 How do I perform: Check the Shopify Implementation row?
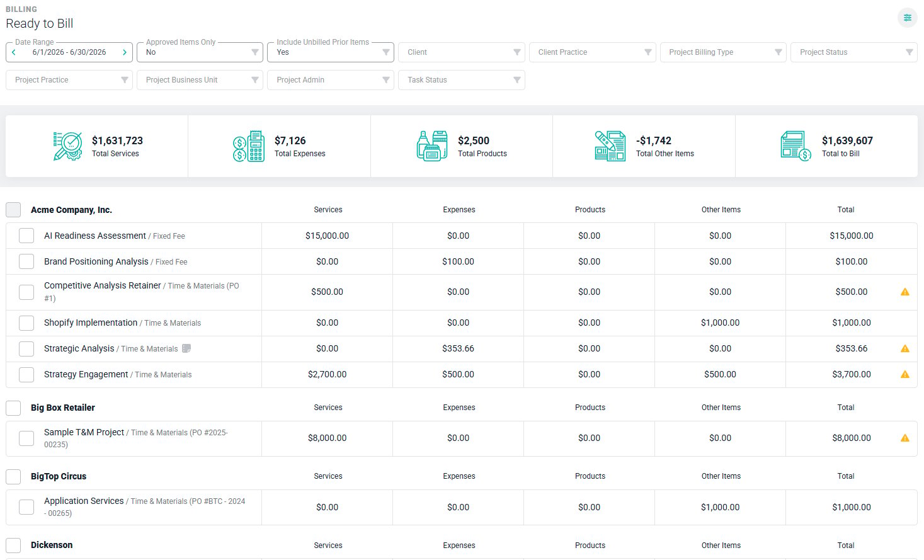click(x=26, y=323)
